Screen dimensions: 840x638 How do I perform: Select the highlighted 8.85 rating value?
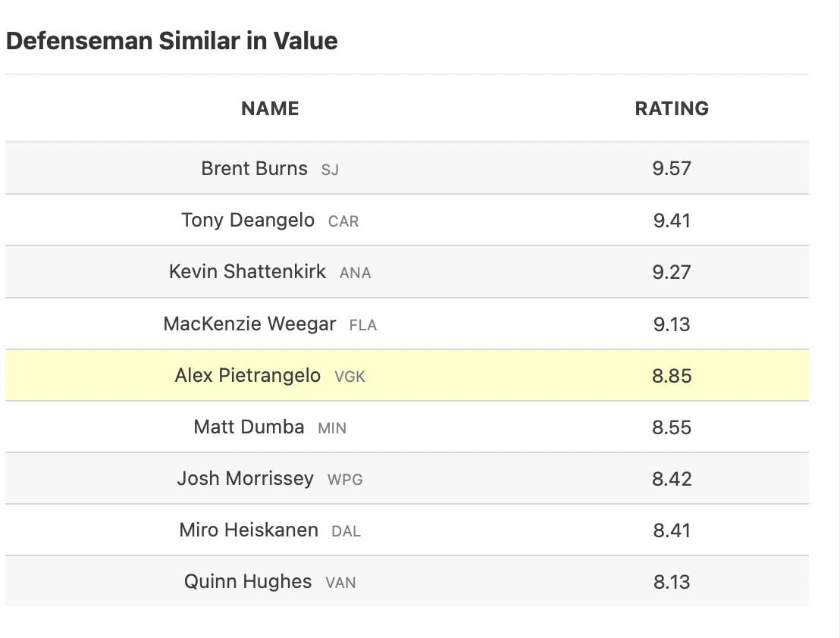(672, 376)
